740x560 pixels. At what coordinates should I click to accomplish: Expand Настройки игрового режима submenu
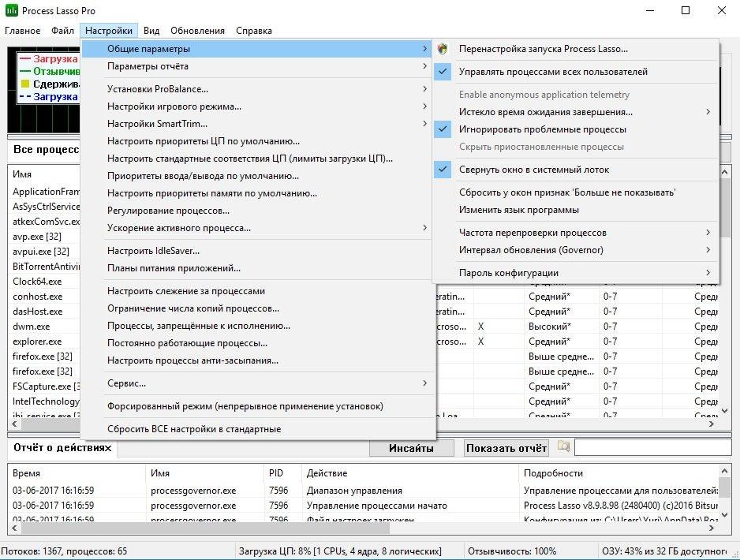click(258, 106)
